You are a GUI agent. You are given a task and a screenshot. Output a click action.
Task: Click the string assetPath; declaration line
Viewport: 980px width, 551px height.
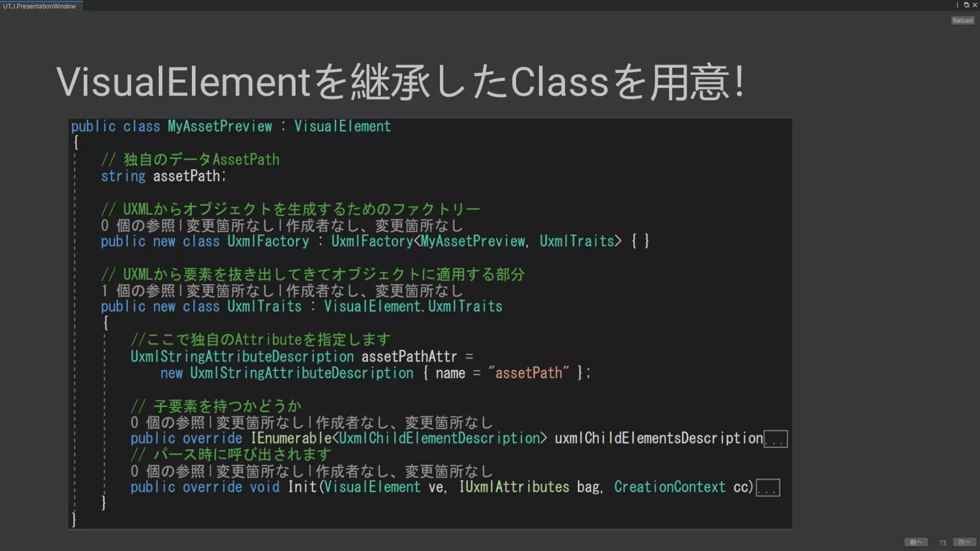(163, 176)
